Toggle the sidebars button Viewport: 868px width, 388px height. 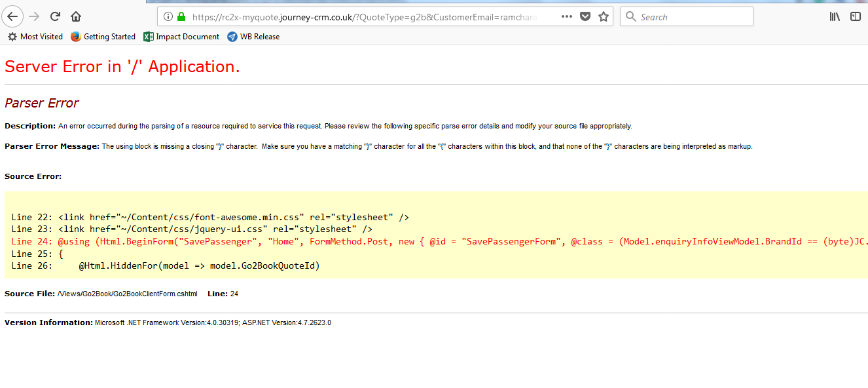tap(855, 16)
